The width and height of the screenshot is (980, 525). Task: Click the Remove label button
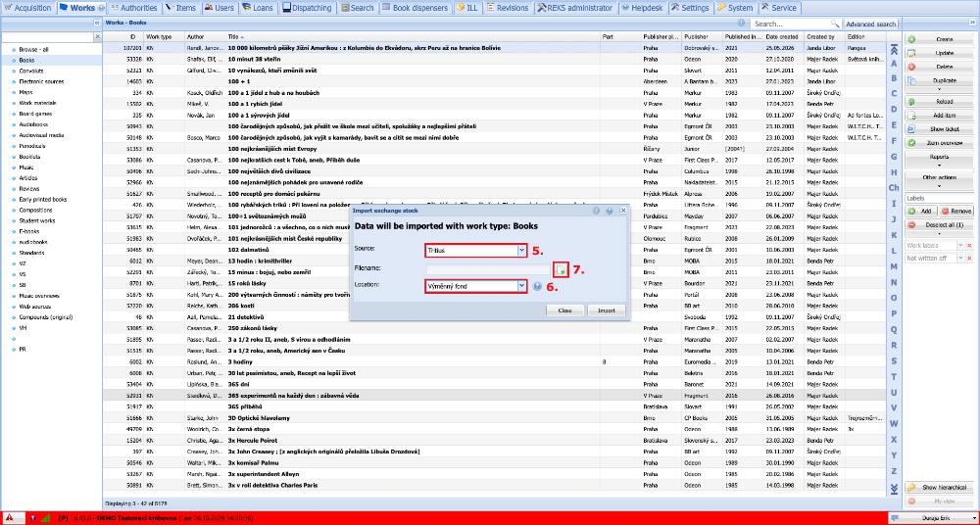coord(956,212)
